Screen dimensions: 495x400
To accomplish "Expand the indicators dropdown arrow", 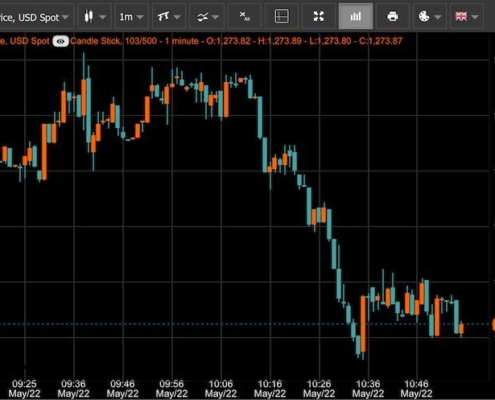I will 177,17.
